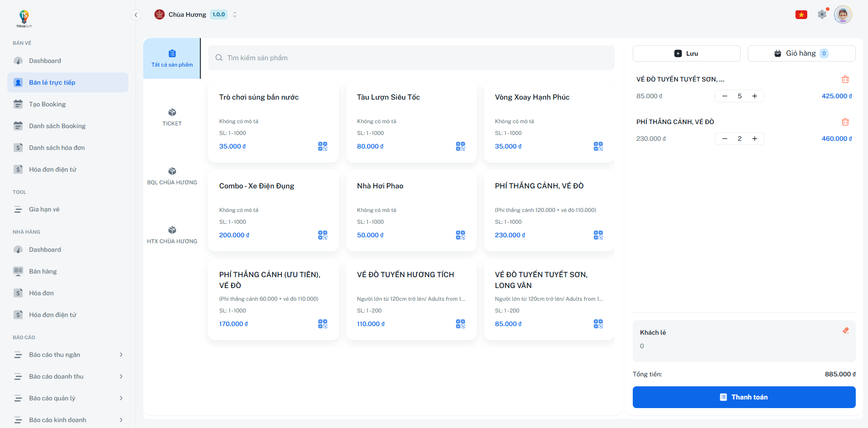Screen dimensions: 868x428
Task: Decrease quantity of PHÍ THẮNG CẢNH, VÉ ĐÒ
Action: pyautogui.click(x=725, y=139)
